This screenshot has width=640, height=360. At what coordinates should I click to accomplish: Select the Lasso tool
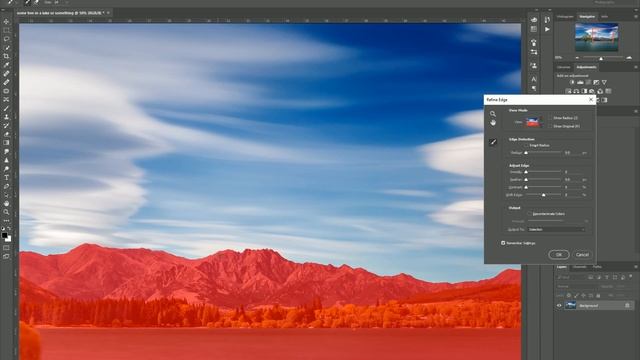(x=6, y=39)
